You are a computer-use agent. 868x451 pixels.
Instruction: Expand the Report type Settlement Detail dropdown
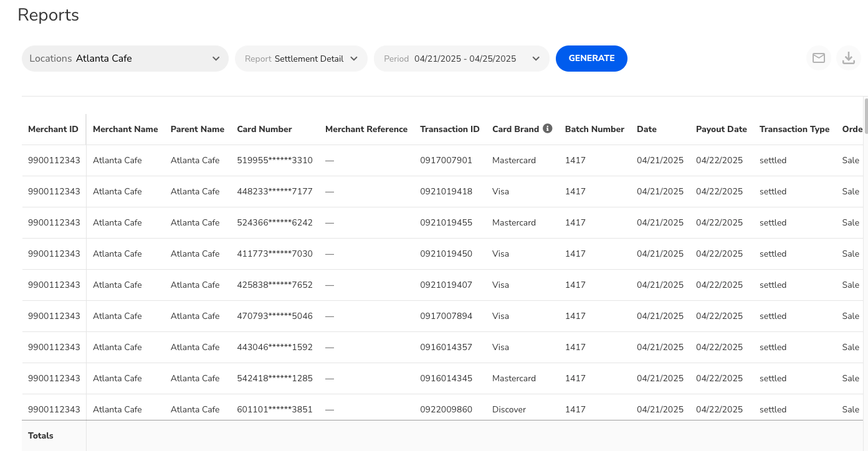point(301,59)
